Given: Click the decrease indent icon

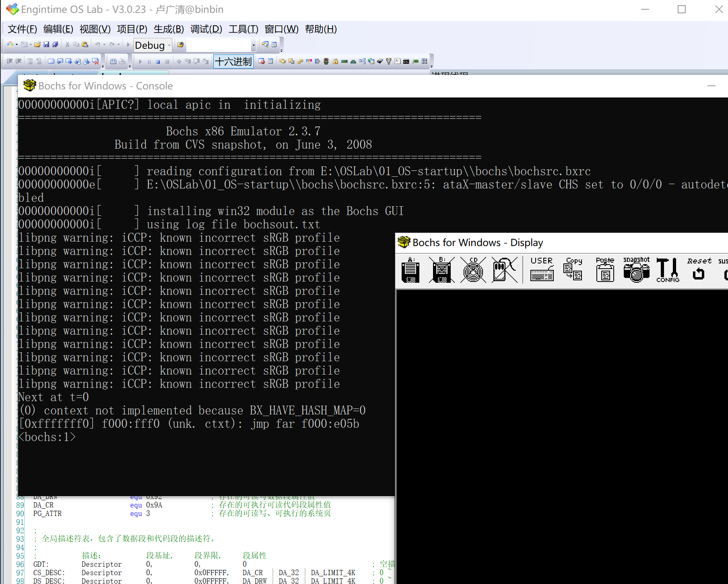Looking at the screenshot, I should pyautogui.click(x=9, y=61).
